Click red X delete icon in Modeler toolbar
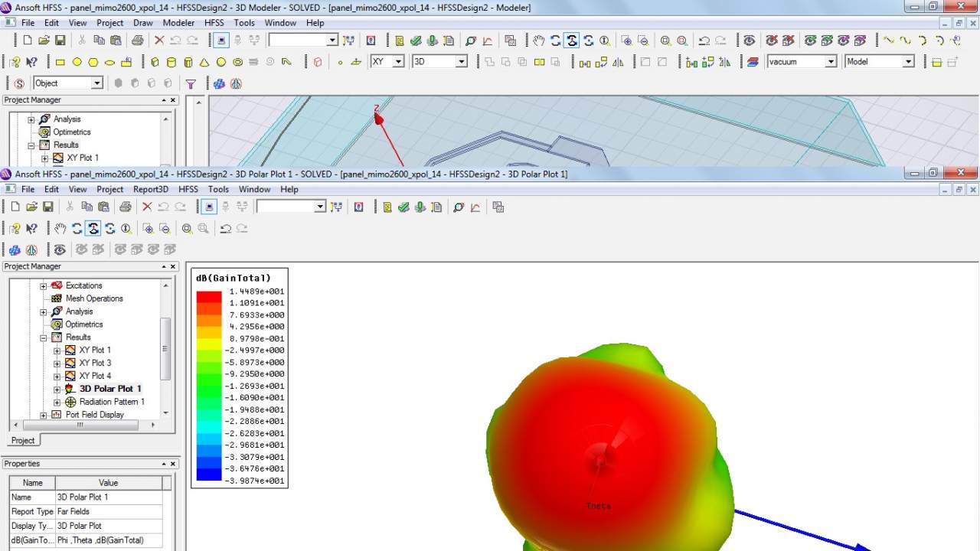 pos(159,41)
